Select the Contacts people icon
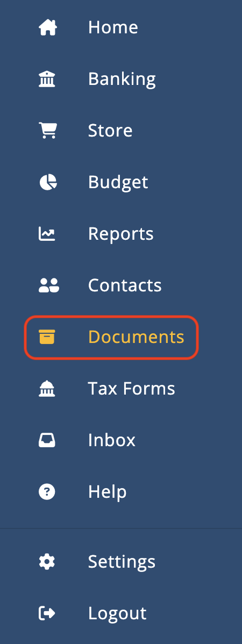The width and height of the screenshot is (242, 644). click(48, 285)
